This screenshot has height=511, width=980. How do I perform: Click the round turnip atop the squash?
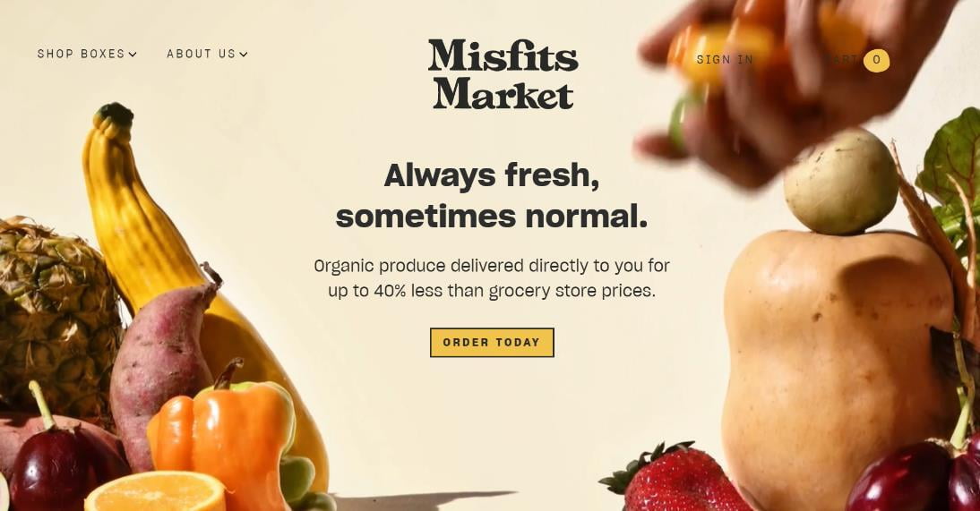[840, 183]
